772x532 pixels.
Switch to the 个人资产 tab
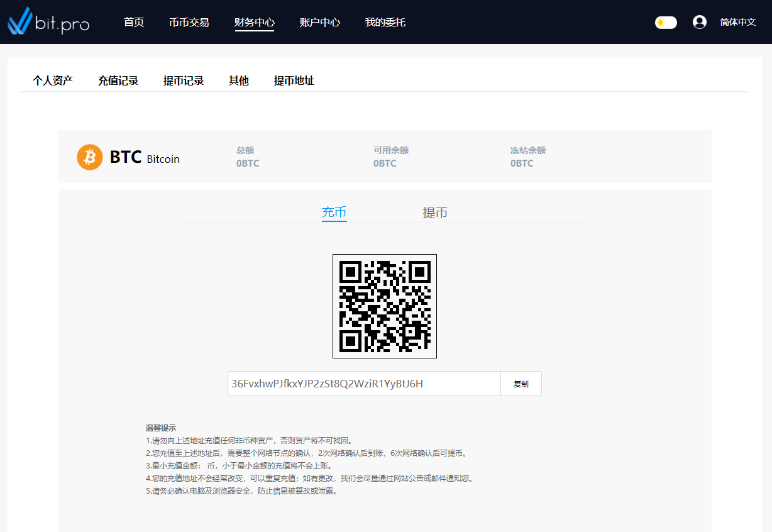[53, 80]
